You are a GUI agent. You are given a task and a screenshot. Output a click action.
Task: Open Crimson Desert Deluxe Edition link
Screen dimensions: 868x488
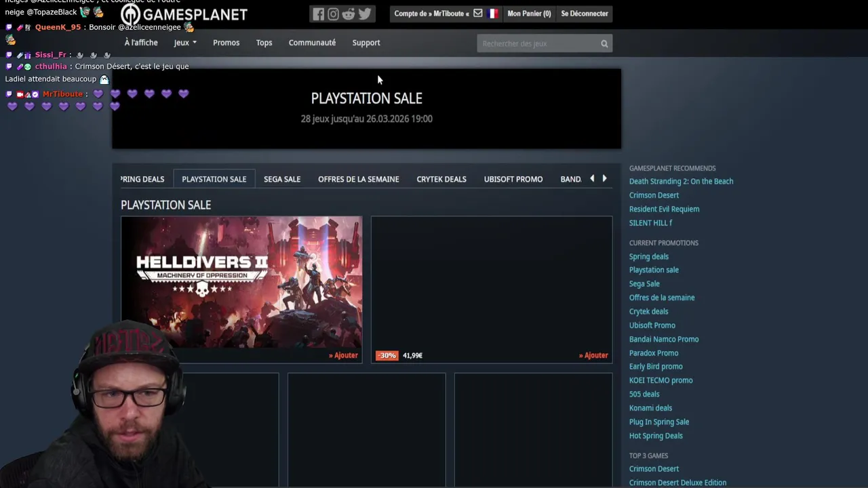pyautogui.click(x=677, y=483)
